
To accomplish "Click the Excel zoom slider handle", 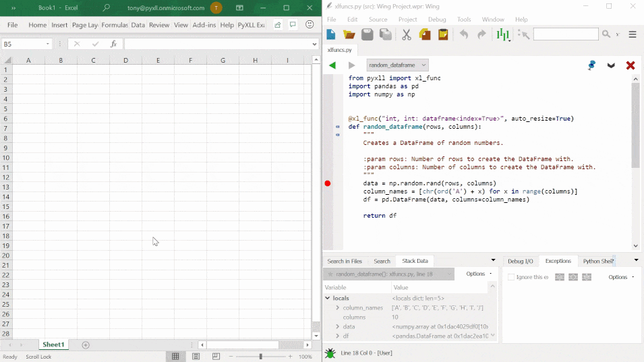I will tap(260, 357).
